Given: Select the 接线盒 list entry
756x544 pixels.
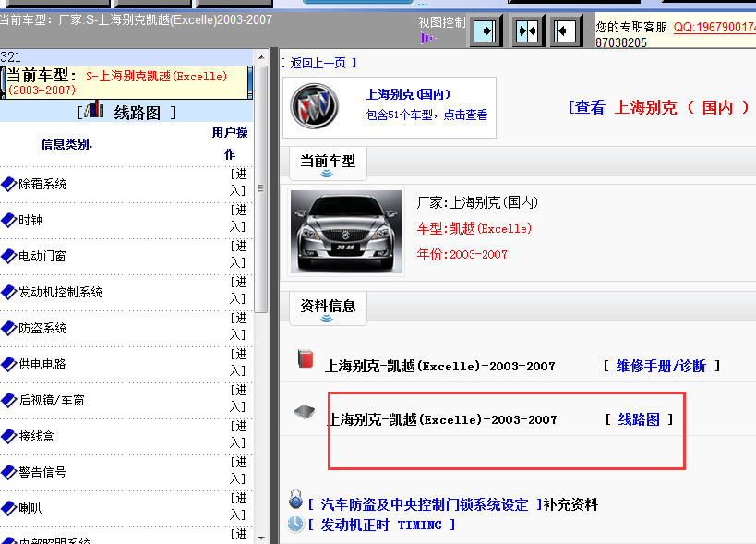Looking at the screenshot, I should click(x=37, y=436).
